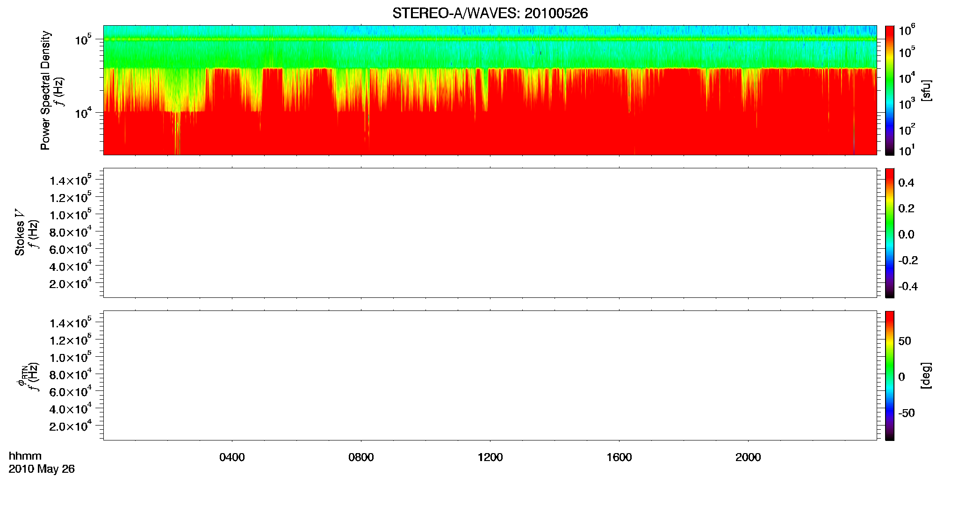Screen dimensions: 980x505
Task: Click the [deg] colorbar unit label
Action: pos(926,375)
